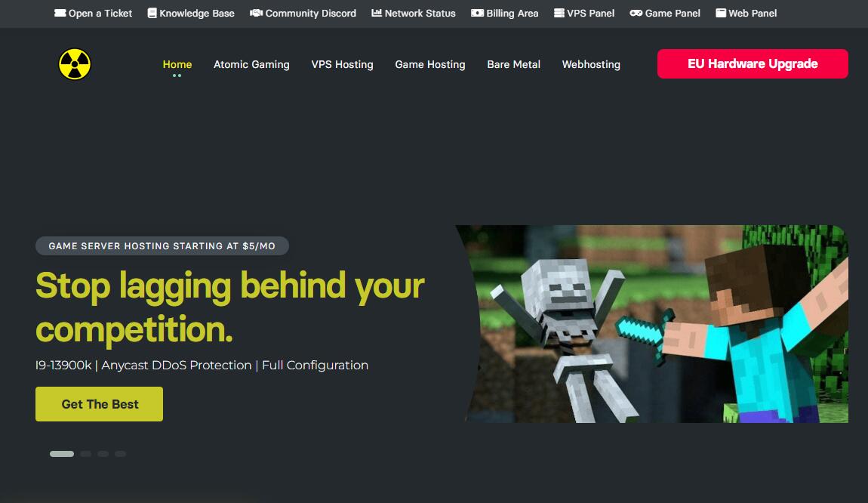Click the yellow radiation logo
Screen dimensions: 868x503
75,64
